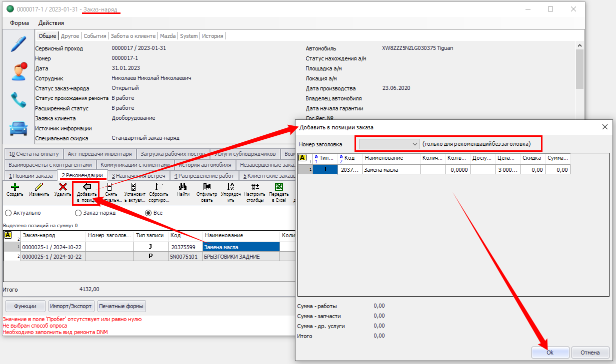The image size is (616, 364).
Task: Click the Найти binoculars icon
Action: pyautogui.click(x=183, y=187)
